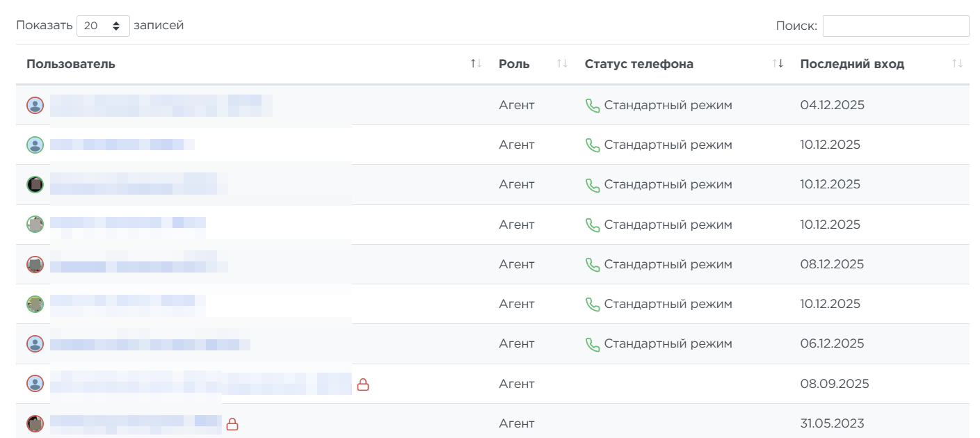Open the locked user link dated 08.09.2025

[x=200, y=384]
